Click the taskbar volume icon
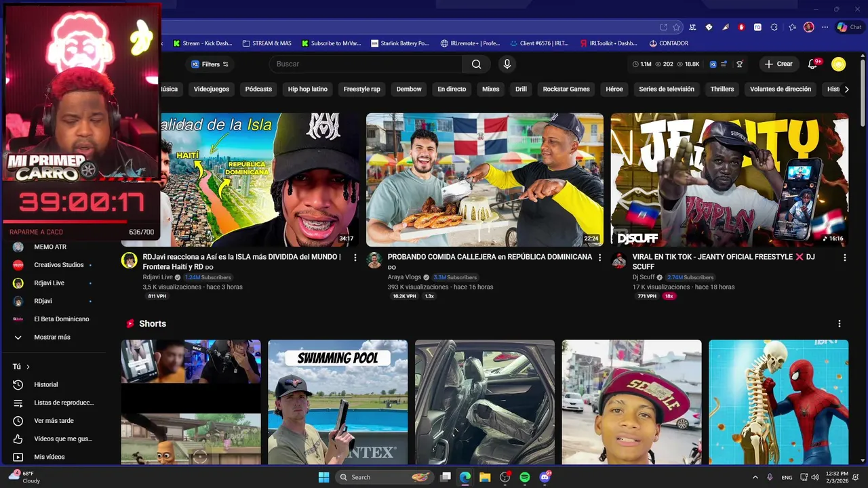The image size is (868, 488). [814, 477]
